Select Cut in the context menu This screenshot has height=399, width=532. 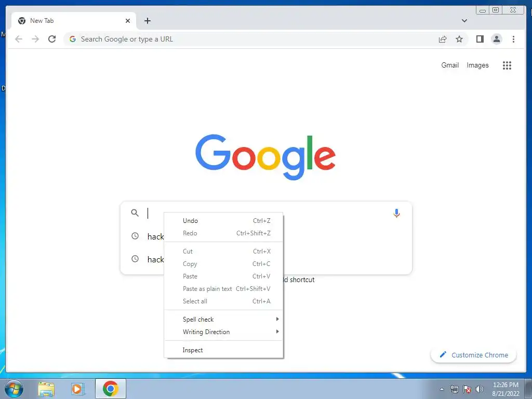pos(223,251)
